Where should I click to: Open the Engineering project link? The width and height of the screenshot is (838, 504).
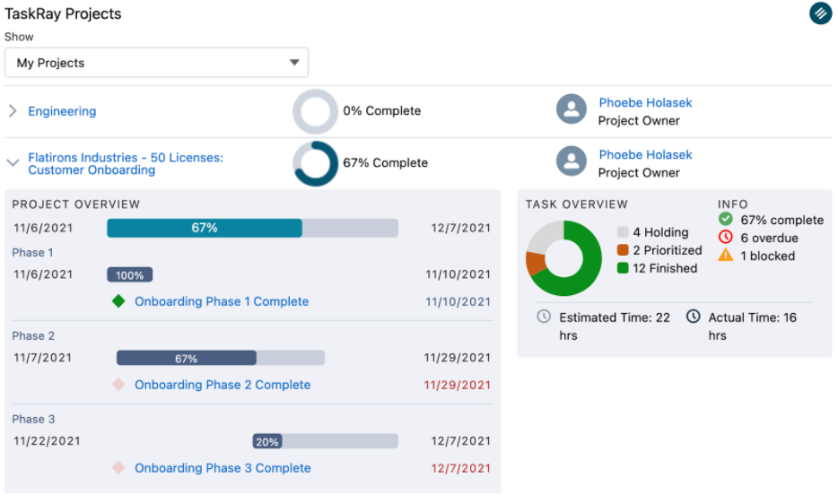tap(62, 111)
